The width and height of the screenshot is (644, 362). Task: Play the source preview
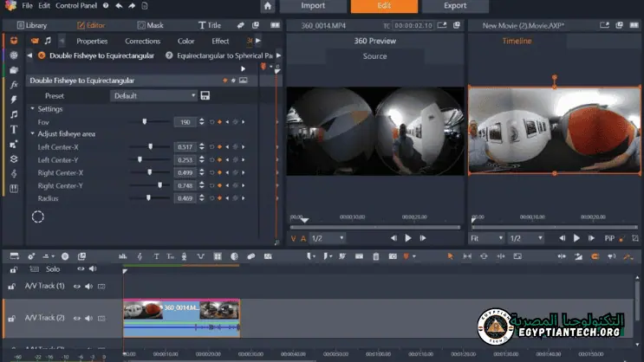[x=408, y=238]
